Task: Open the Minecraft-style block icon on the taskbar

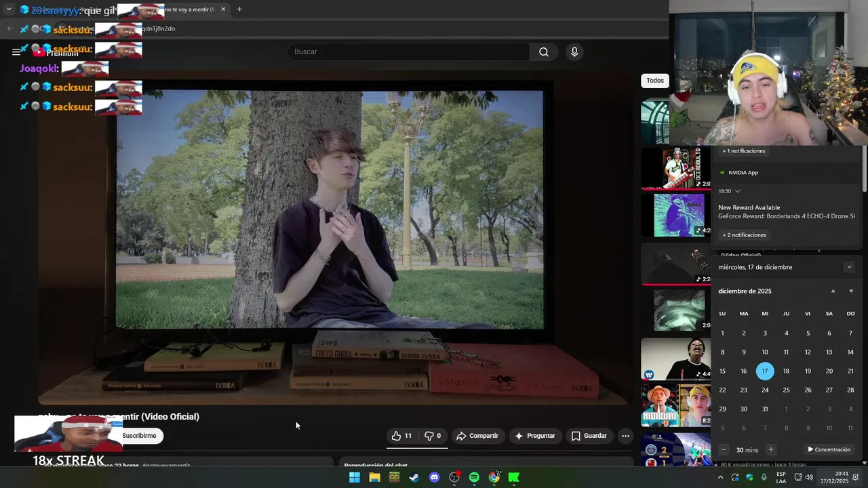Action: pos(394,477)
